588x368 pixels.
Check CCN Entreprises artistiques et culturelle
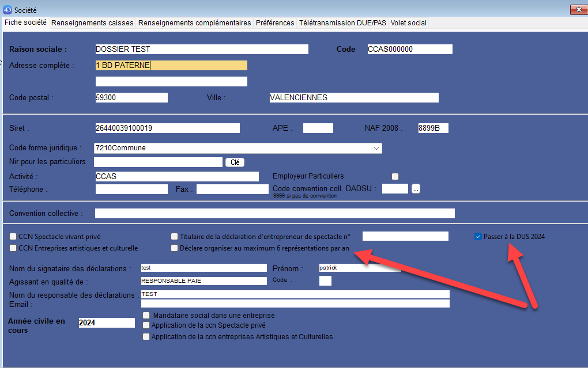click(13, 248)
